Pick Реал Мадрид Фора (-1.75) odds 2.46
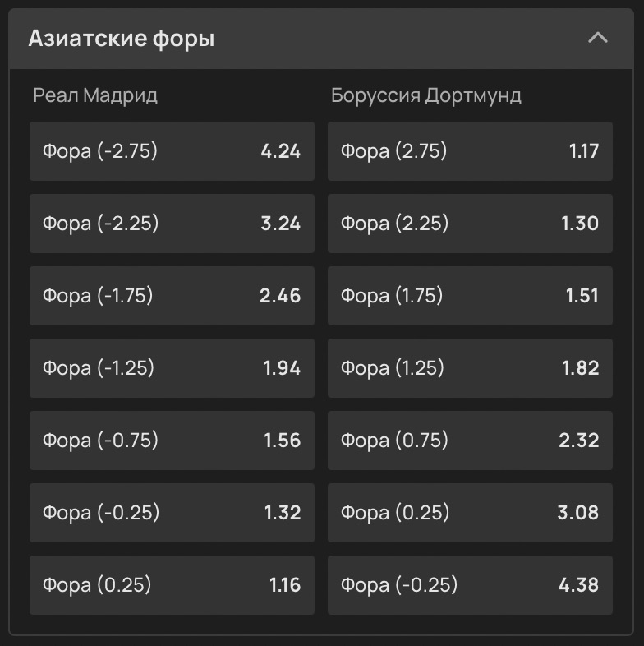 pyautogui.click(x=172, y=296)
